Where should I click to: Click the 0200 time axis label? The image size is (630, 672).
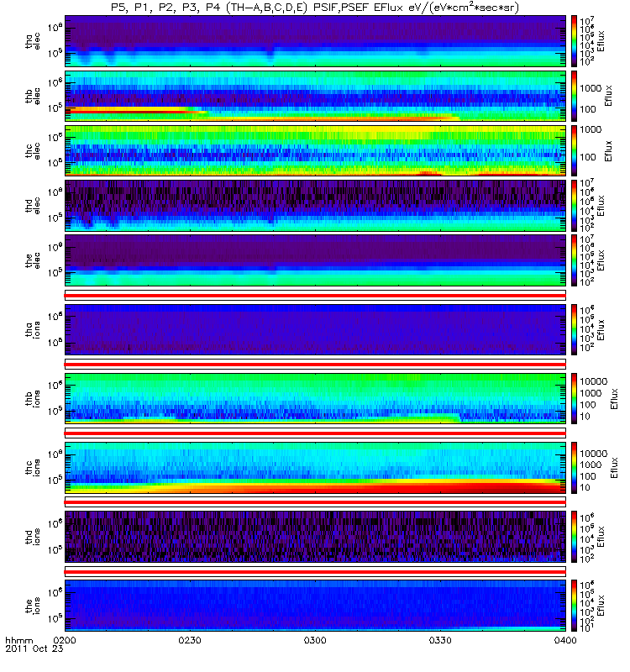point(65,640)
